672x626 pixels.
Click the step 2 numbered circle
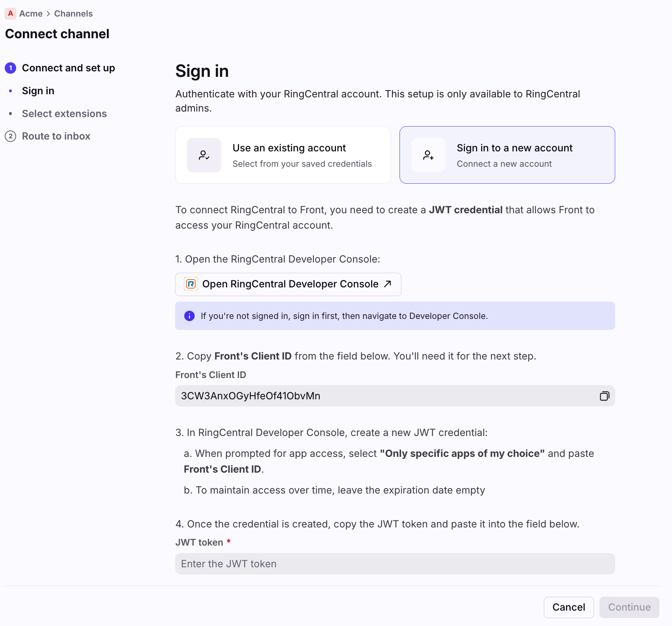[x=10, y=136]
